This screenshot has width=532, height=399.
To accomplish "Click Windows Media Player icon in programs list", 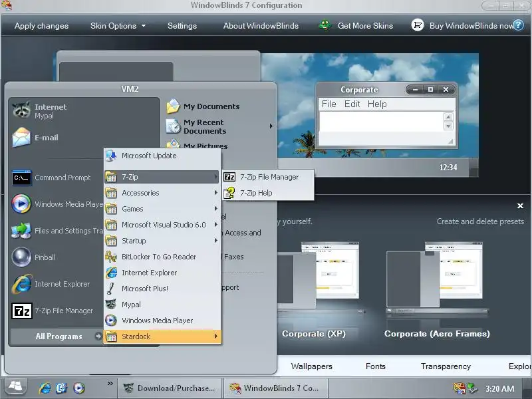I will tap(111, 321).
